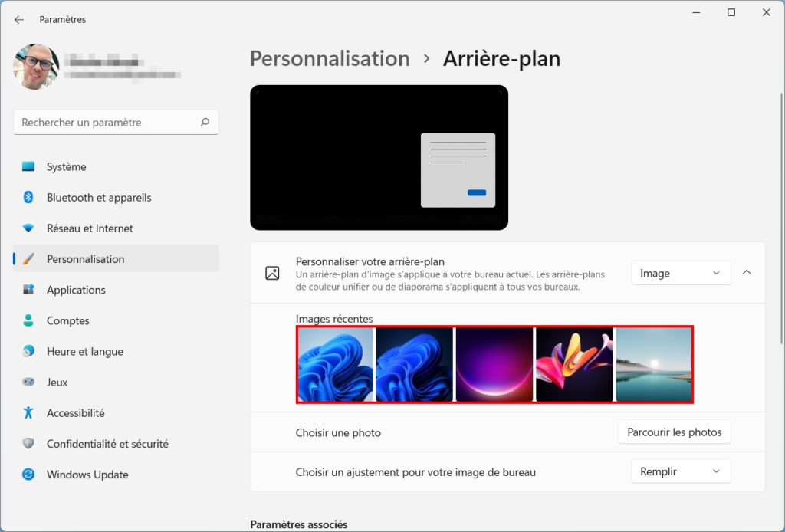Viewport: 785px width, 532px height.
Task: Open the Jeux section
Action: point(117,382)
